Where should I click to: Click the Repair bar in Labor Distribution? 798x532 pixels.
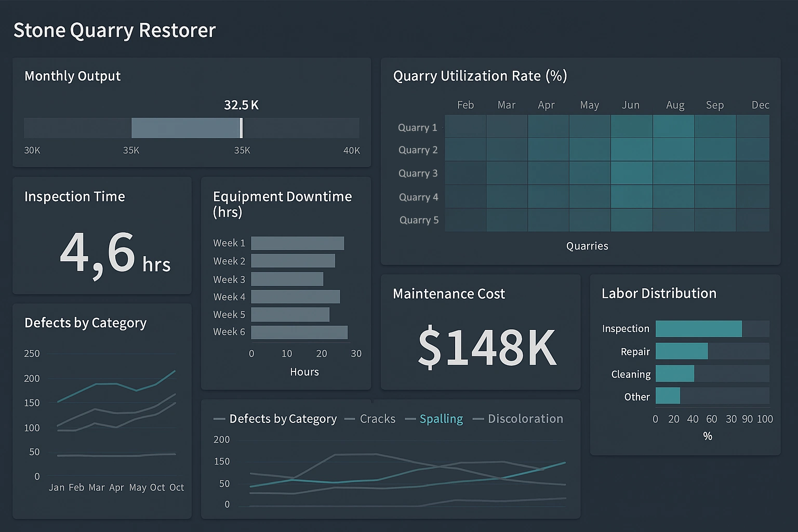[x=682, y=351]
